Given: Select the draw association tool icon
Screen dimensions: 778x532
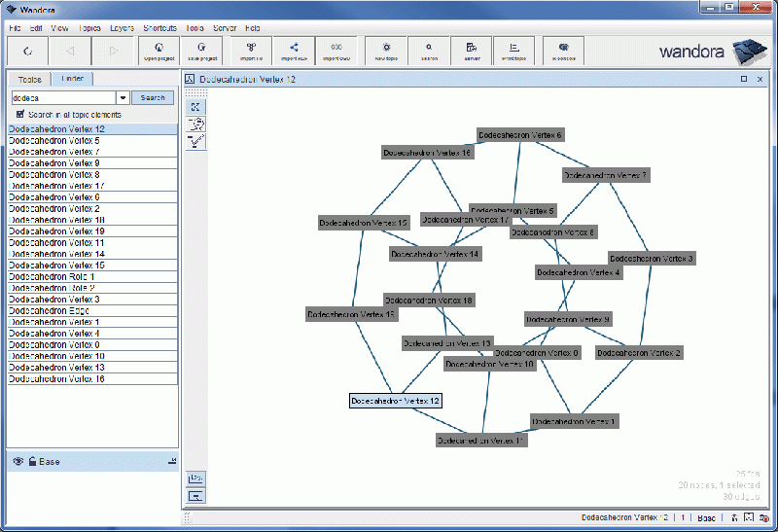Looking at the screenshot, I should (195, 141).
